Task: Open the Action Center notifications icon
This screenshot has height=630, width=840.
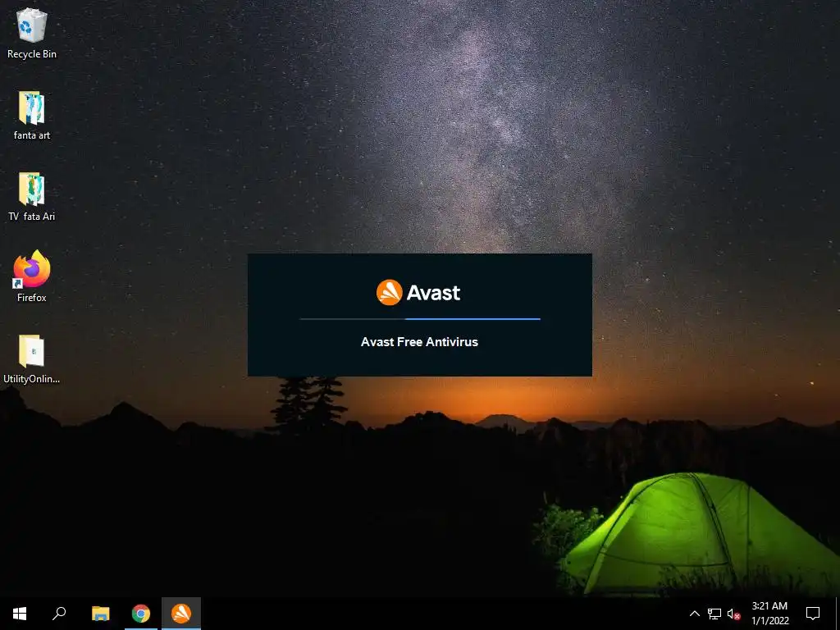Action: coord(813,614)
